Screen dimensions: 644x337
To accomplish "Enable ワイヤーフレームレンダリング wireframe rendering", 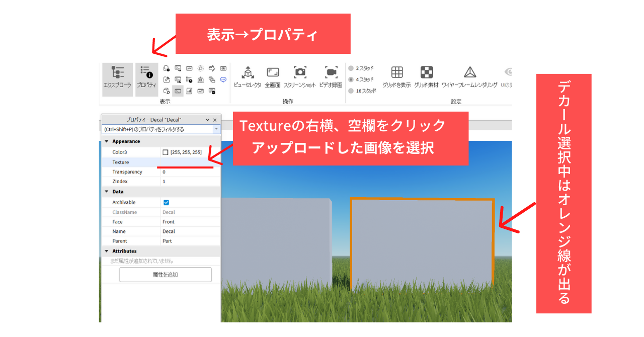I will (469, 77).
